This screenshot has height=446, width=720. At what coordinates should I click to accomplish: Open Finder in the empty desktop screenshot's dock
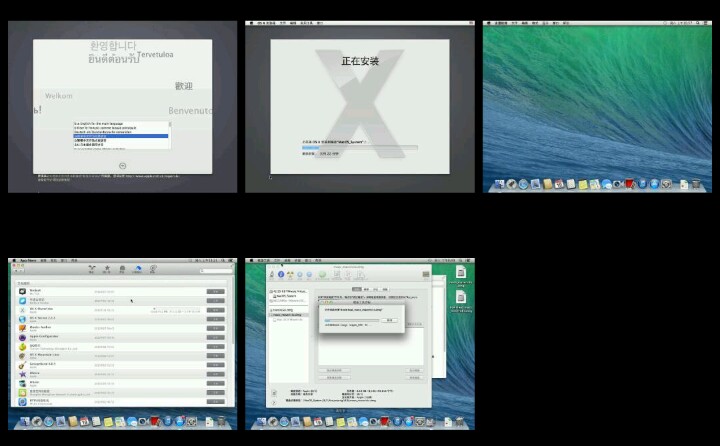point(500,185)
